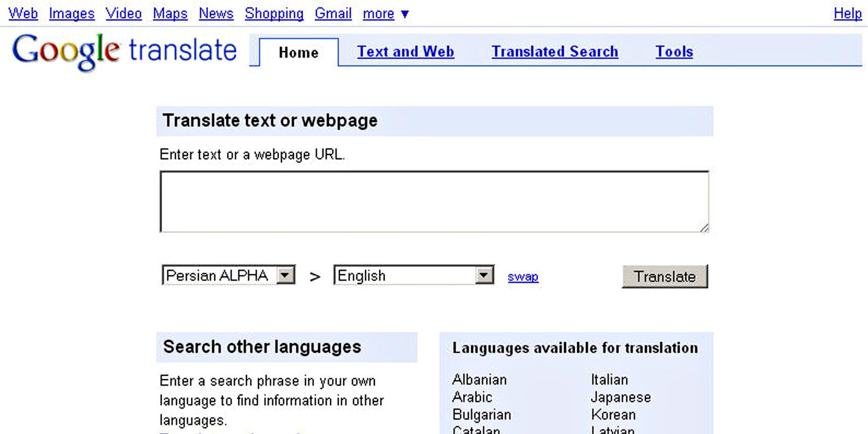Open the Shopping link
Viewport: 868px width, 434px height.
(274, 13)
